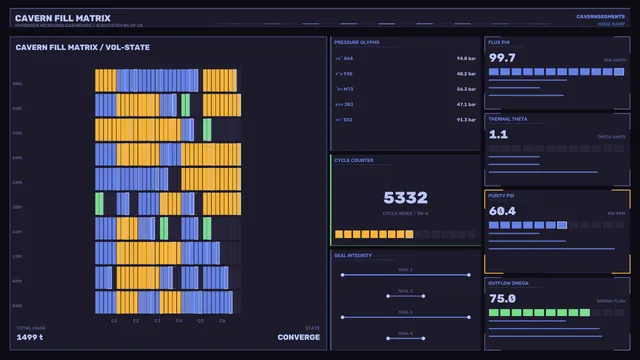The image size is (640, 360).
Task: Click the green cell in third matrix row
Action: tap(207, 130)
